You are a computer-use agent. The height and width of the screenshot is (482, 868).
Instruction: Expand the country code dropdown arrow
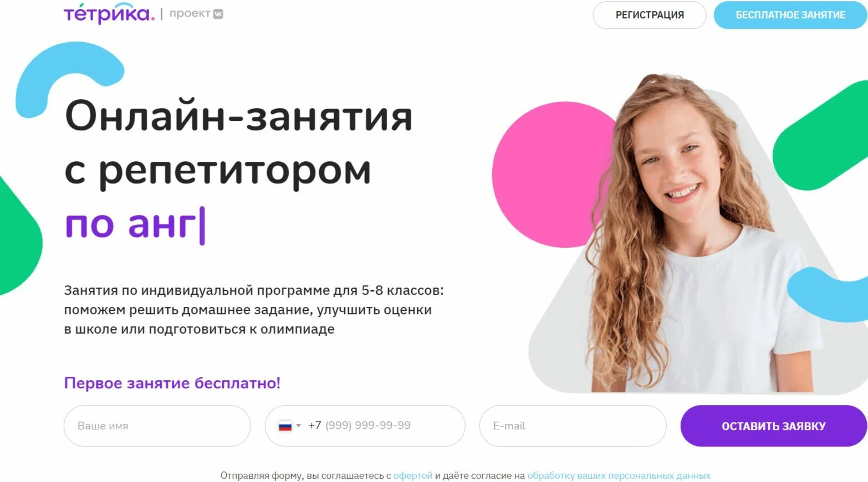pos(299,425)
